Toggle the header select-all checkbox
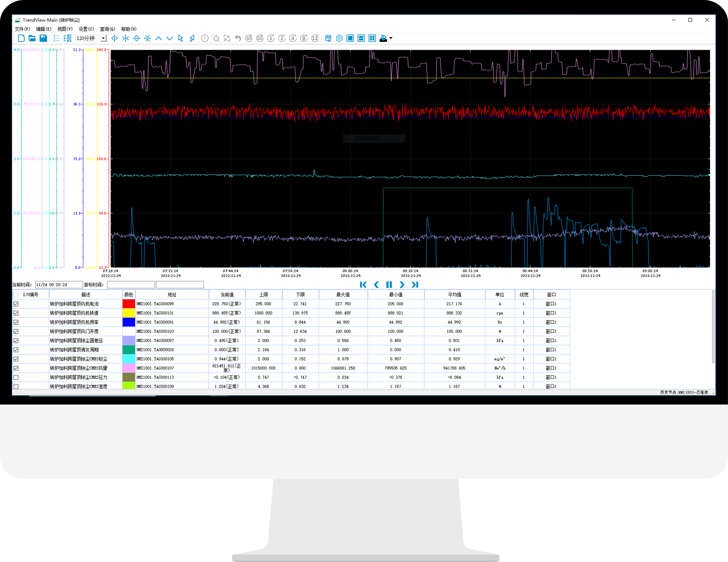The width and height of the screenshot is (728, 562). 16,294
